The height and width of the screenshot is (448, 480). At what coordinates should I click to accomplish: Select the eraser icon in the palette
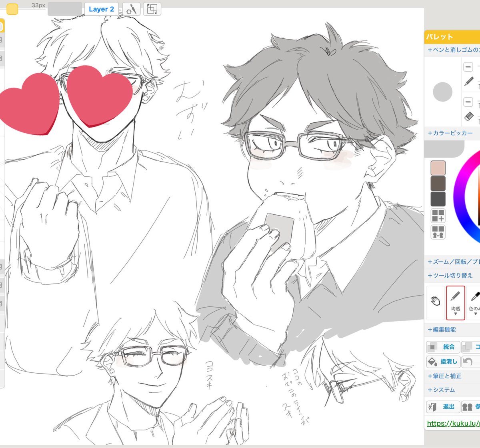[469, 116]
